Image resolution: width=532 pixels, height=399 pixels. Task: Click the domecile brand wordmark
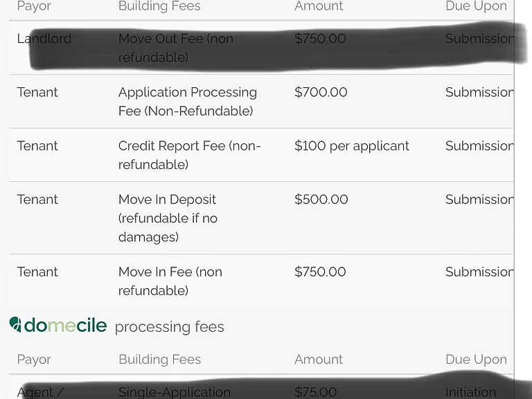pos(65,325)
